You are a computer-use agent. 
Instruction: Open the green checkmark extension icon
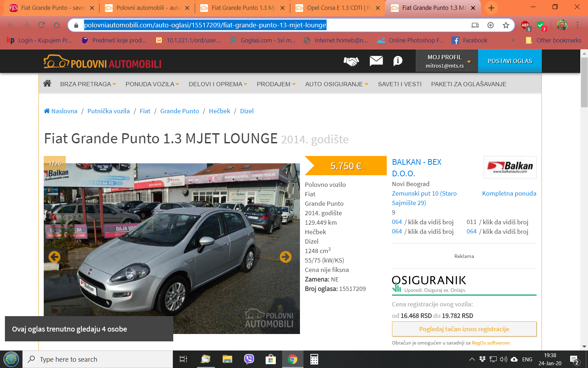coord(541,26)
